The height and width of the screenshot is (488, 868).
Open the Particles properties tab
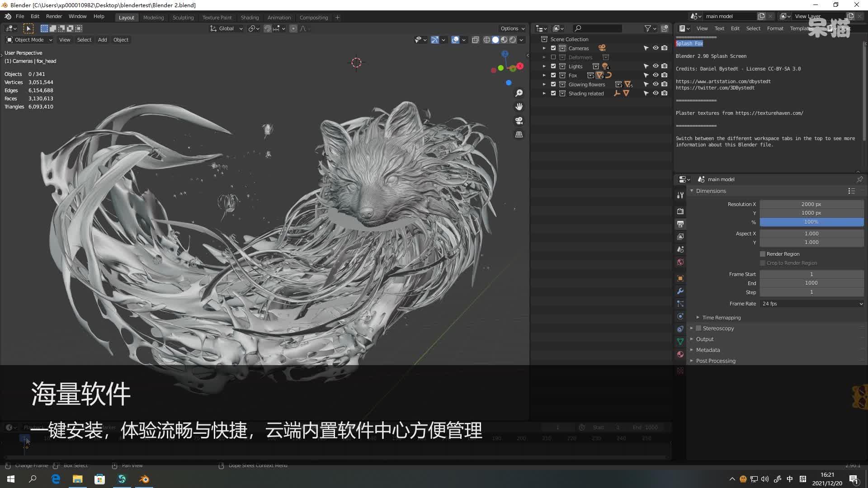[x=680, y=304]
